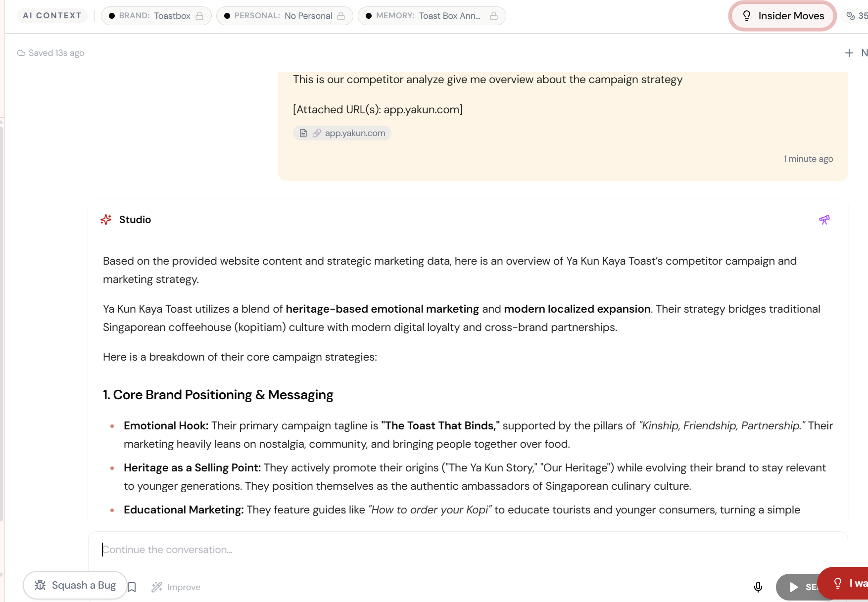Click the Squash a Bug button
The image size is (868, 602).
75,585
